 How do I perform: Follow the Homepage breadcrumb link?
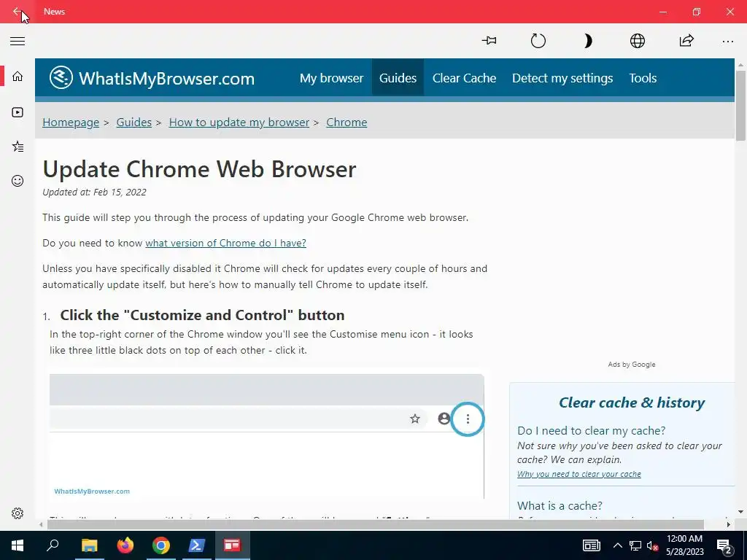coord(71,122)
